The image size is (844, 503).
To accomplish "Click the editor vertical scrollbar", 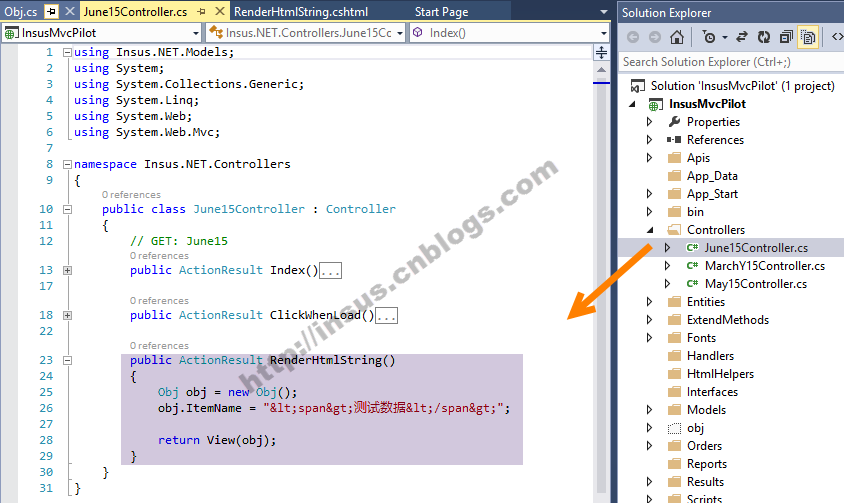I will (x=602, y=250).
